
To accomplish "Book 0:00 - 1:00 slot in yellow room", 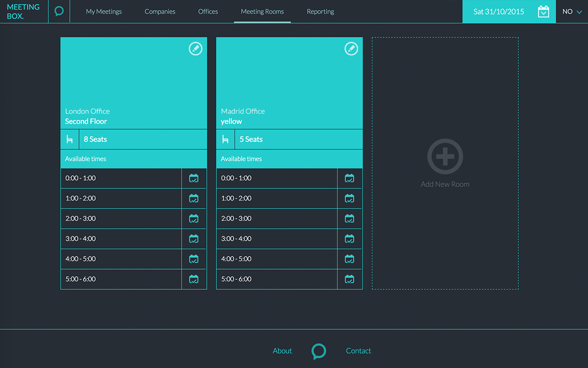I will [x=350, y=178].
